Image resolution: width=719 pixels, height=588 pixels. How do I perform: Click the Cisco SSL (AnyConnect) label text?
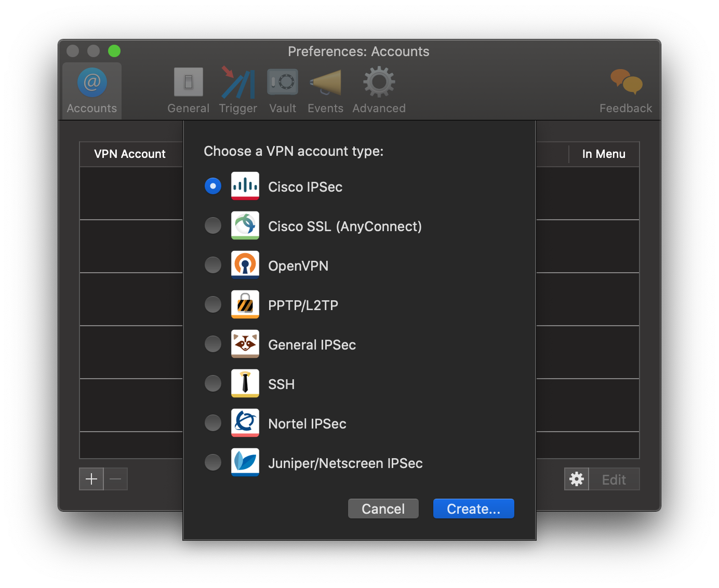coord(345,226)
